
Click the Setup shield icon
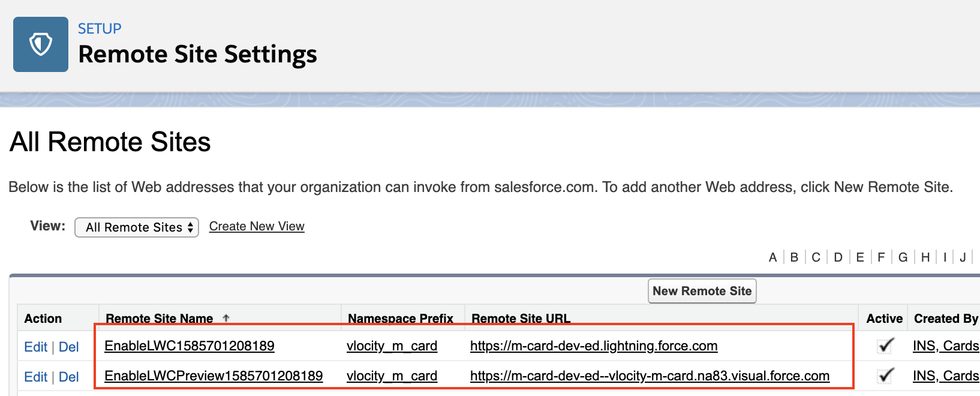[41, 44]
